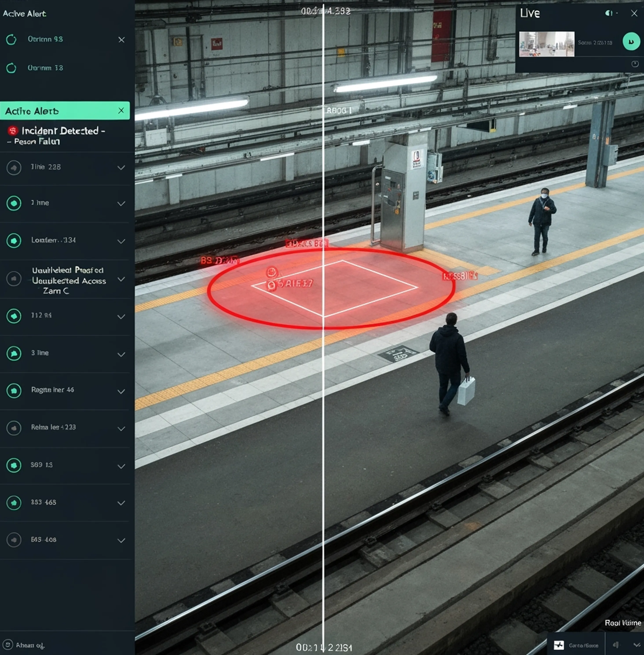
Task: Click the star camera icon at bottom right
Action: pos(559,645)
